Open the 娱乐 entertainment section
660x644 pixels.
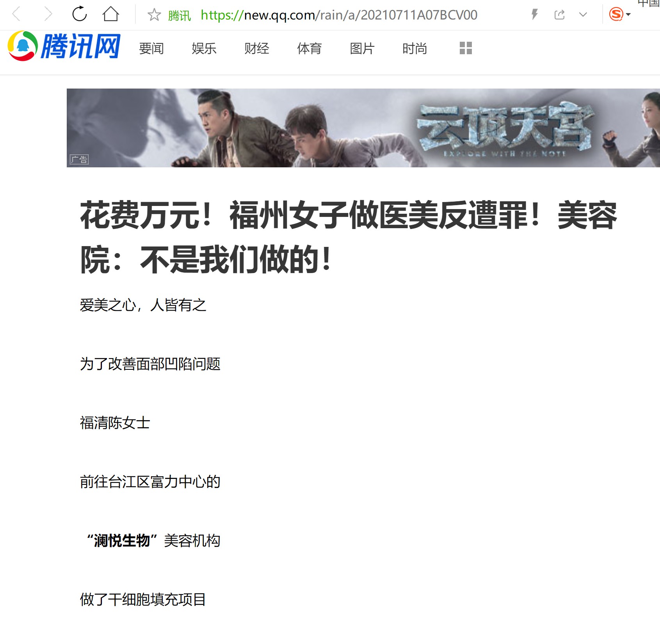pyautogui.click(x=204, y=49)
